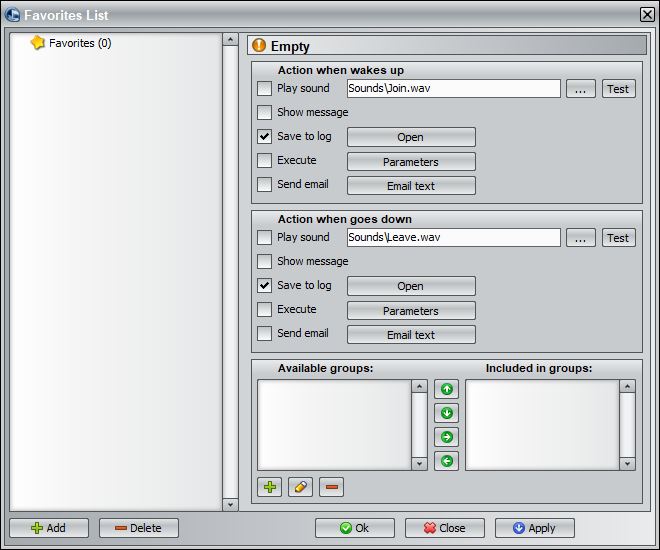The image size is (660, 550).
Task: Click Available groups list scrollbar down arrow
Action: [x=419, y=464]
